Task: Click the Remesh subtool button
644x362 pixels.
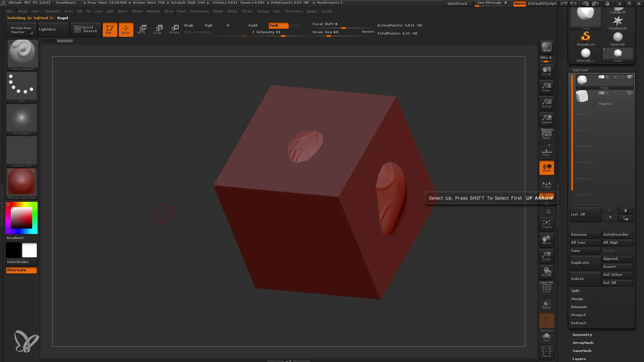Action: [x=579, y=306]
